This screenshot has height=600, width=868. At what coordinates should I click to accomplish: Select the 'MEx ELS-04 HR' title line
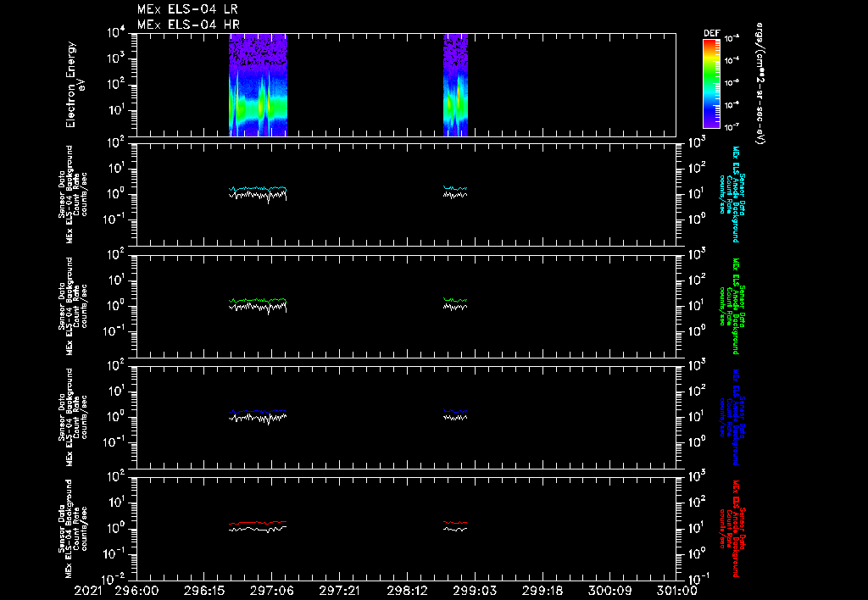click(x=188, y=25)
